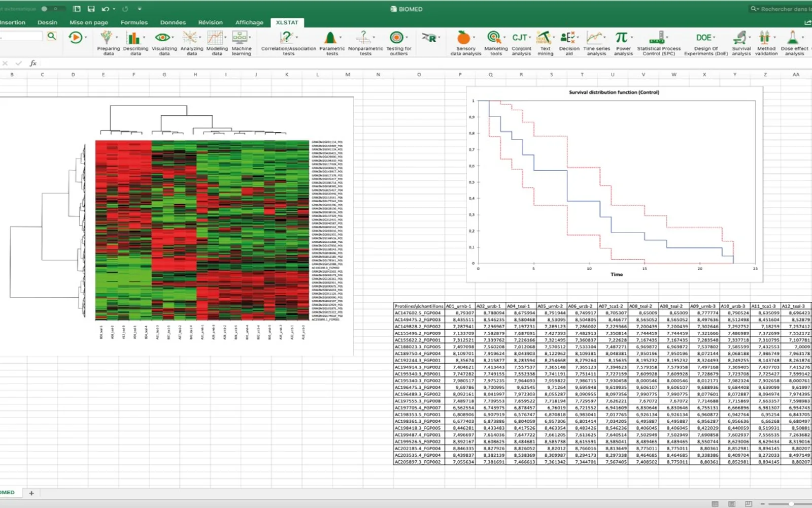Switch to the Formules tab
Screen dimensions: 812x508
click(134, 22)
